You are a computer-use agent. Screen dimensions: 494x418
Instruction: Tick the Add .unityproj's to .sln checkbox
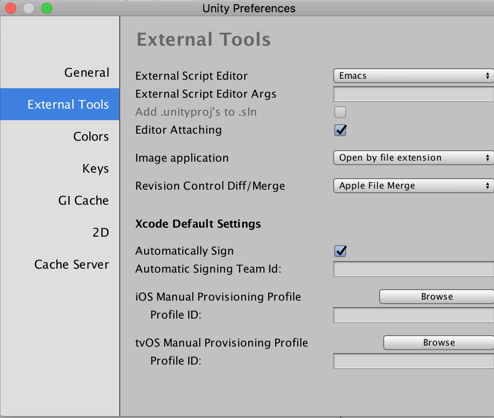pos(340,112)
